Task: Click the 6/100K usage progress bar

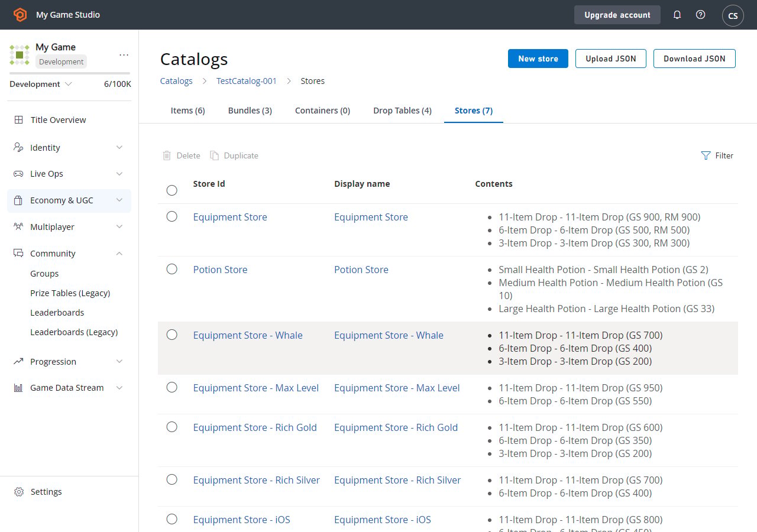Action: [x=70, y=73]
